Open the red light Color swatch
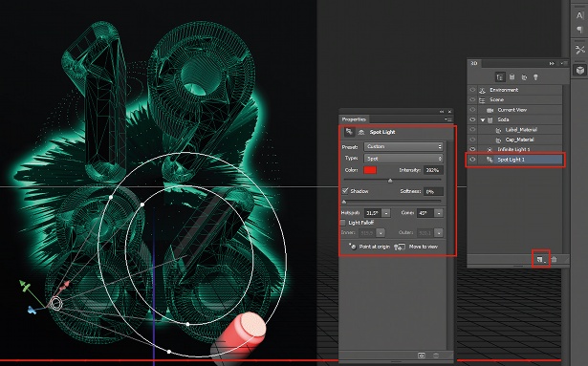This screenshot has width=588, height=366. click(x=370, y=170)
